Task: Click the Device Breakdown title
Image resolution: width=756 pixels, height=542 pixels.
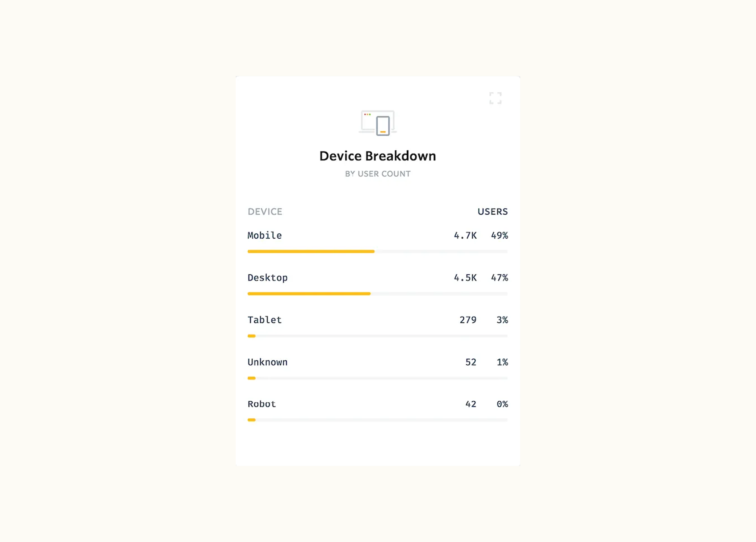Action: click(x=378, y=156)
